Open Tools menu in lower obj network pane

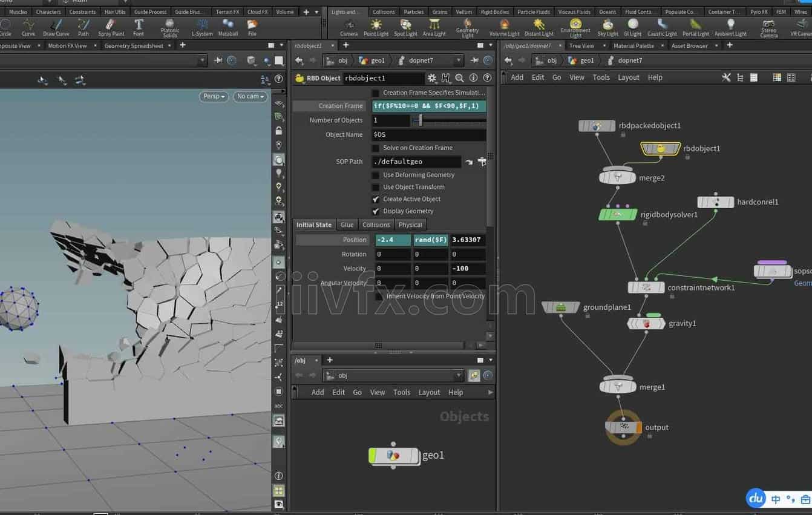[402, 392]
